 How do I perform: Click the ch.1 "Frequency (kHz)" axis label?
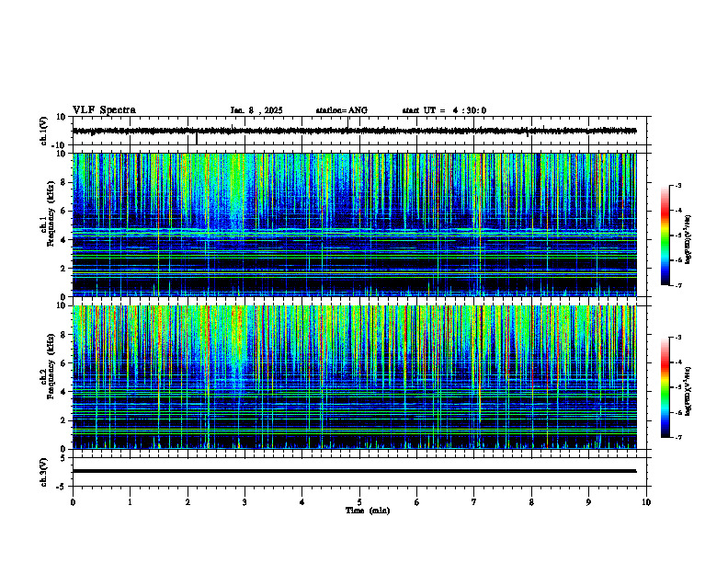click(51, 213)
